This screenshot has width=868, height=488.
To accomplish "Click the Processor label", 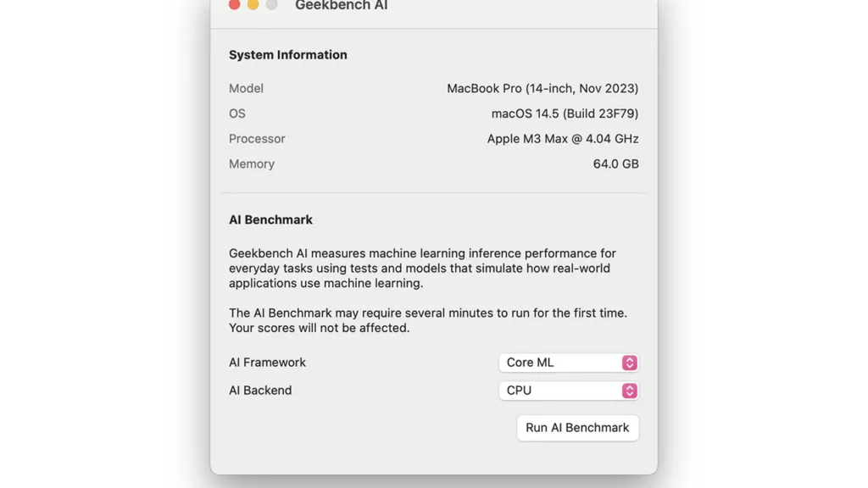I will 257,139.
